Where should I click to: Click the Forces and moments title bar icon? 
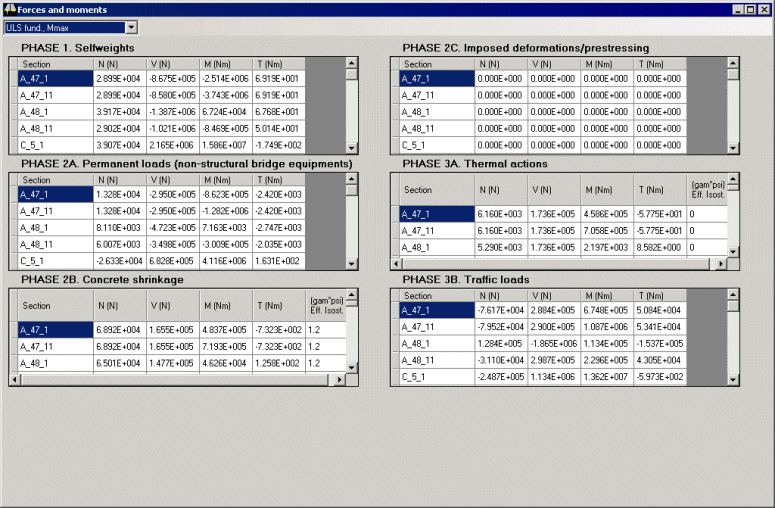coord(9,8)
